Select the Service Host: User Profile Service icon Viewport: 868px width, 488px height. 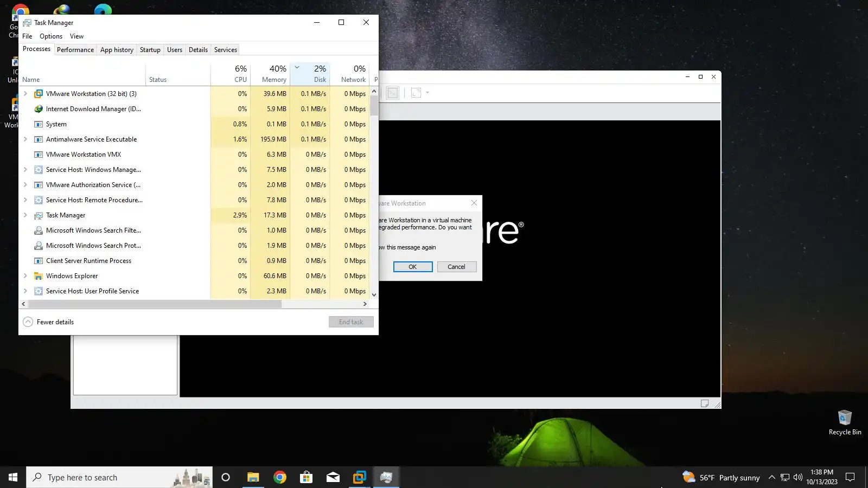[39, 291]
